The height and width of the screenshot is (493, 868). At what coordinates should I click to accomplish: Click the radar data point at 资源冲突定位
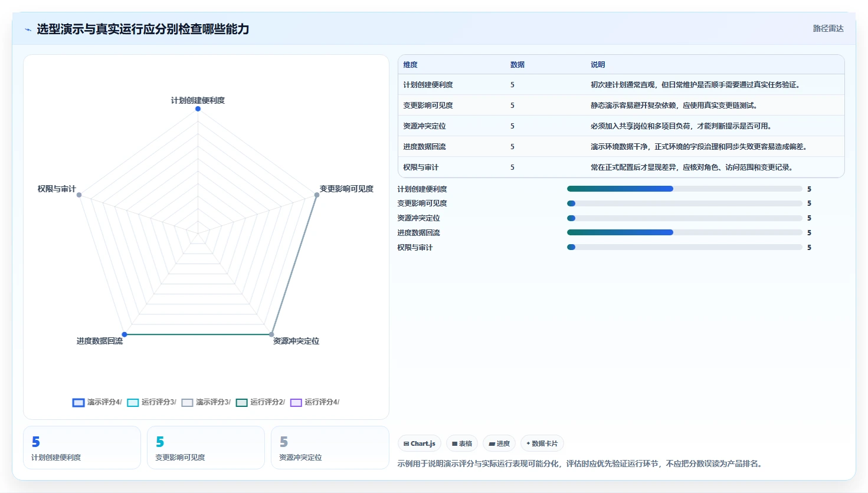click(x=271, y=334)
